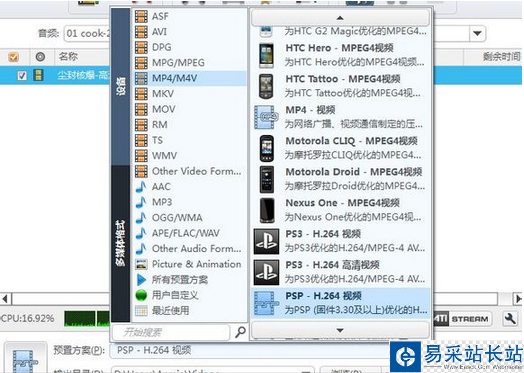Screen dimensions: 524x373
Task: Select the MP4/M4V format entry
Action: coord(190,78)
